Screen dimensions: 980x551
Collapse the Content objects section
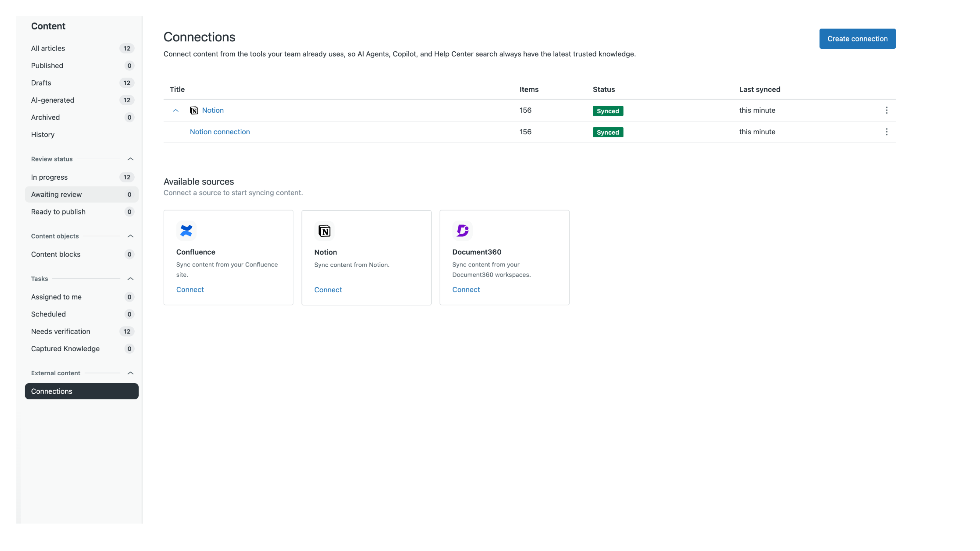(130, 236)
